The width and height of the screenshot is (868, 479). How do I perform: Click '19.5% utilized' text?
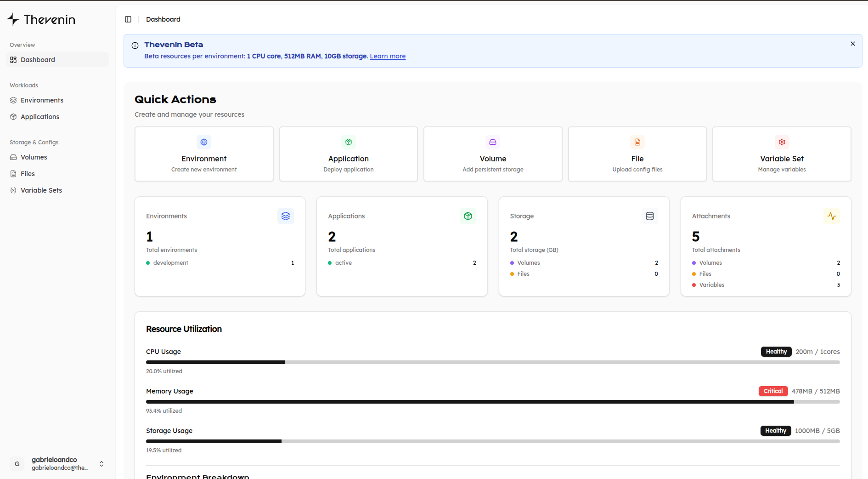[x=164, y=450]
